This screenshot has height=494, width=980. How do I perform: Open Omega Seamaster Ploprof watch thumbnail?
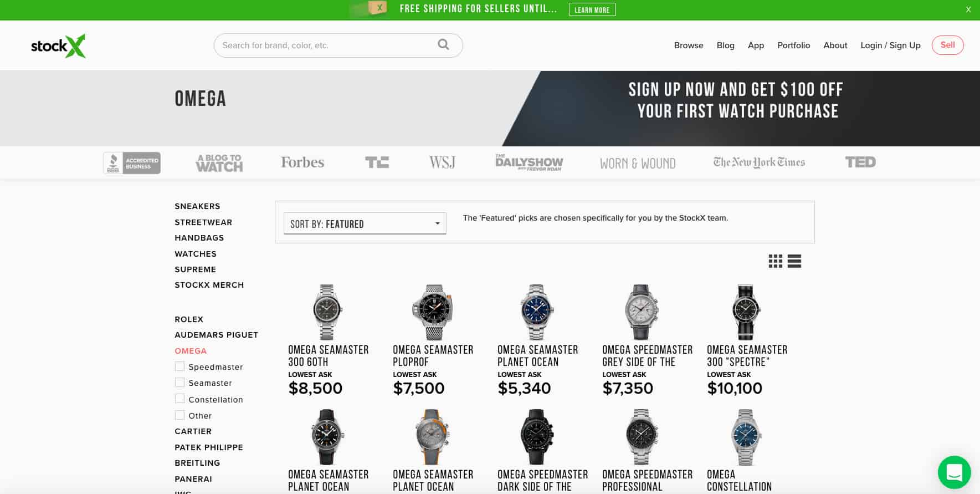click(x=433, y=312)
